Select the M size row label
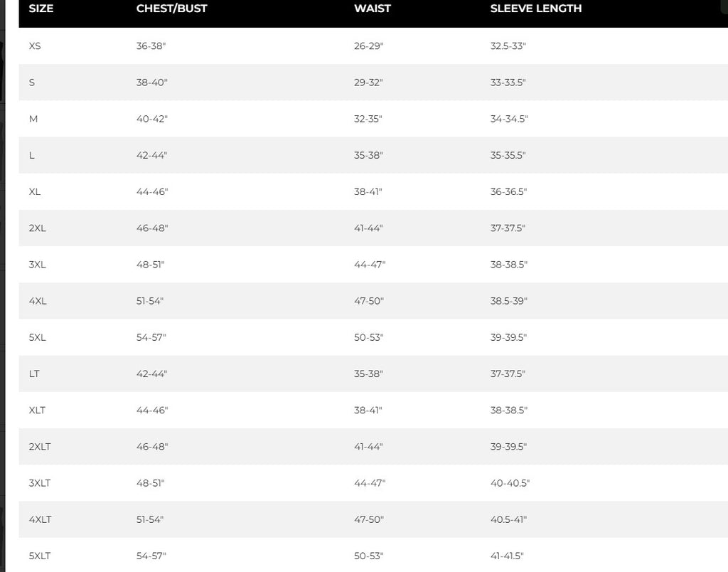This screenshot has height=572, width=728. (x=33, y=119)
